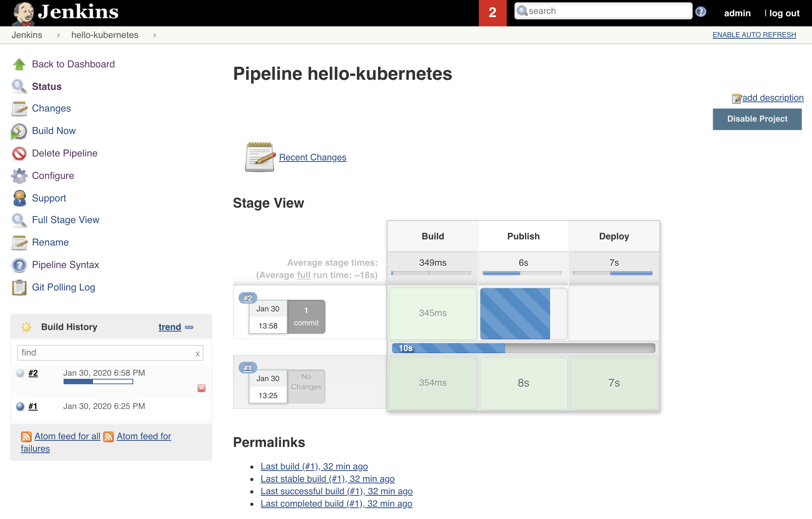Open build #2 link in Build History
The width and height of the screenshot is (812, 519).
(33, 373)
